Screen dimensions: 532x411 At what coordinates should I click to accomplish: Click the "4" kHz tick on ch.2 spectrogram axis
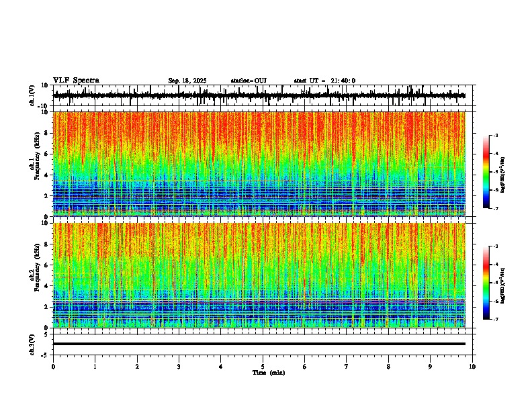(x=46, y=286)
